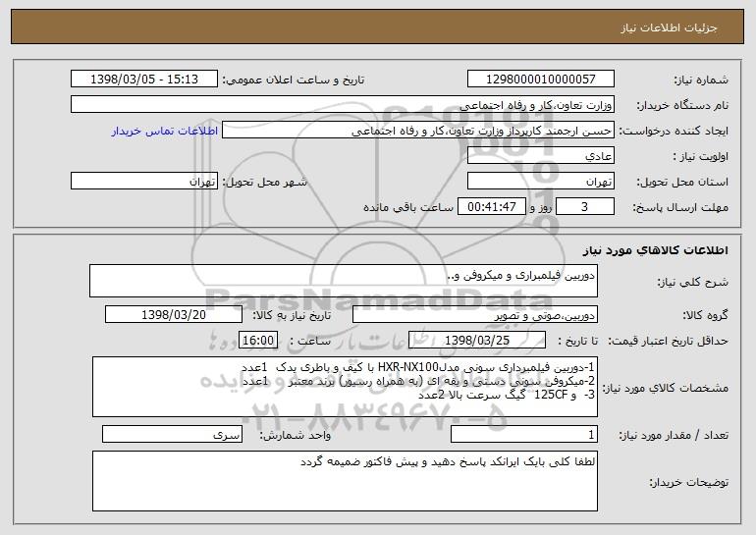Select the buyer notes text area
Image resolution: width=756 pixels, height=535 pixels.
click(345, 481)
